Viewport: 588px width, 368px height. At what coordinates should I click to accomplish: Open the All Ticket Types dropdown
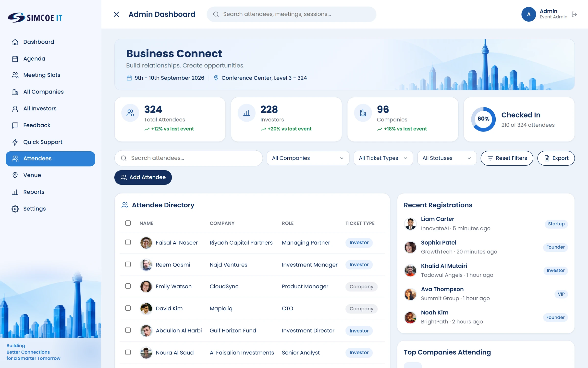(x=383, y=158)
